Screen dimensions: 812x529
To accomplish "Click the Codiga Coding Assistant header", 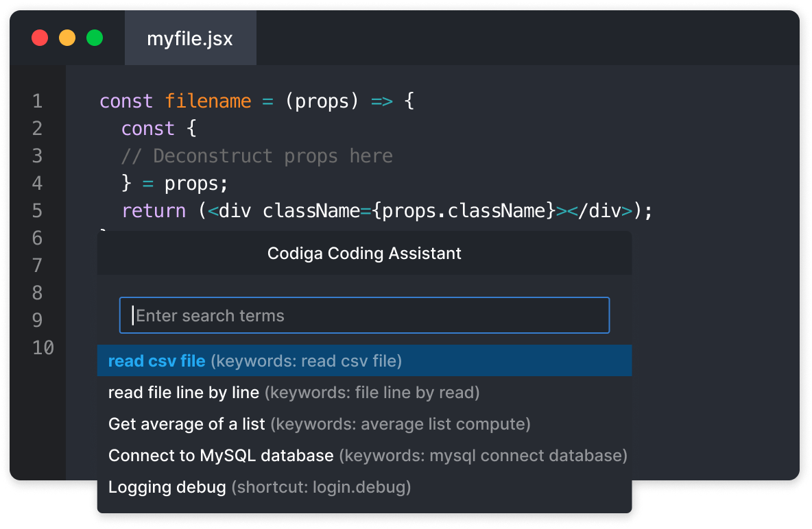I will (x=364, y=253).
